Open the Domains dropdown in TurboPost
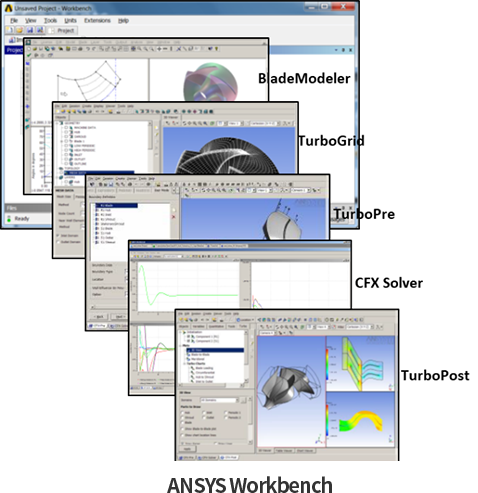This screenshot has width=478, height=493. point(220,400)
